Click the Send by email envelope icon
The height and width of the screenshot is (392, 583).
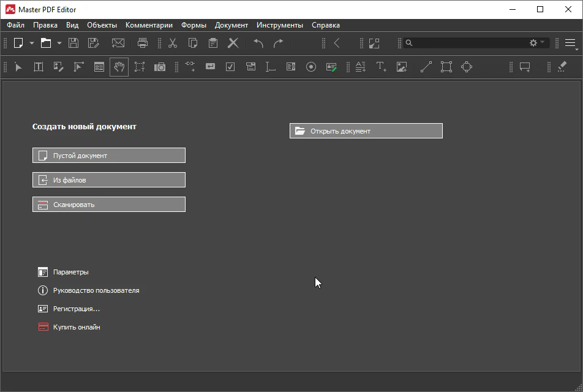(x=118, y=43)
